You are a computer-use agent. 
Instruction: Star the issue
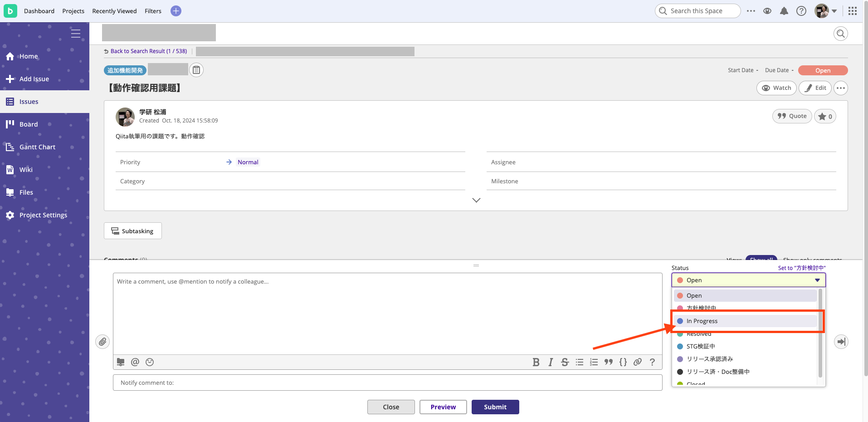coord(825,116)
